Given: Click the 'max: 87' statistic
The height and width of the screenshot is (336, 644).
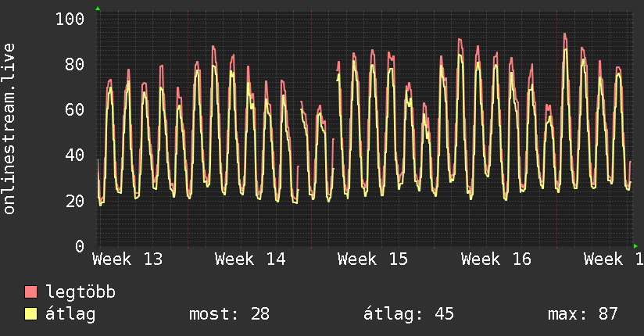Looking at the screenshot, I should pos(583,314).
